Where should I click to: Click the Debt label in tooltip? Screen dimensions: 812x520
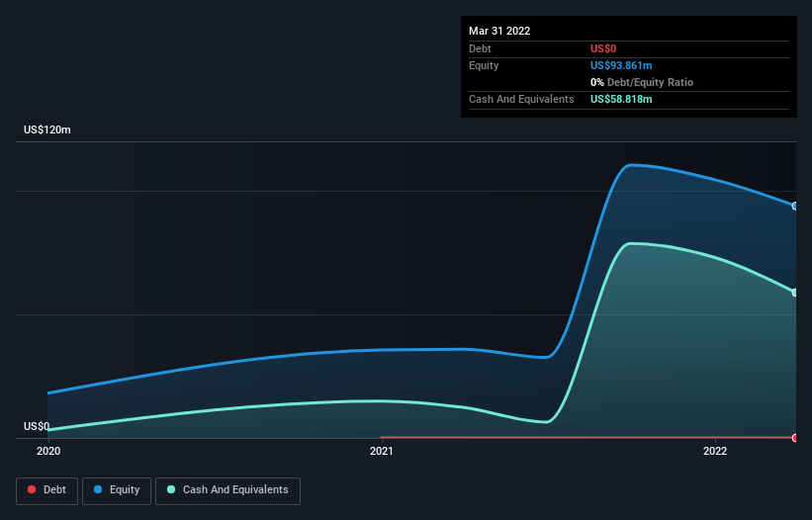tap(480, 48)
